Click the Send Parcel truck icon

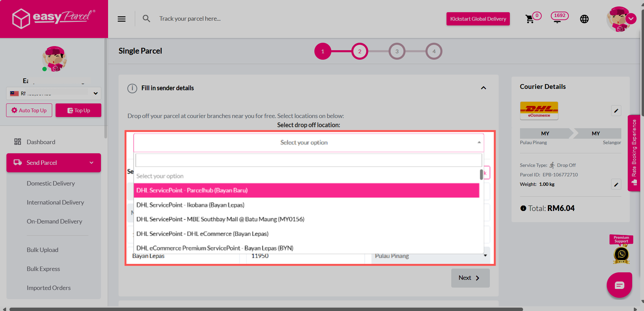click(18, 162)
